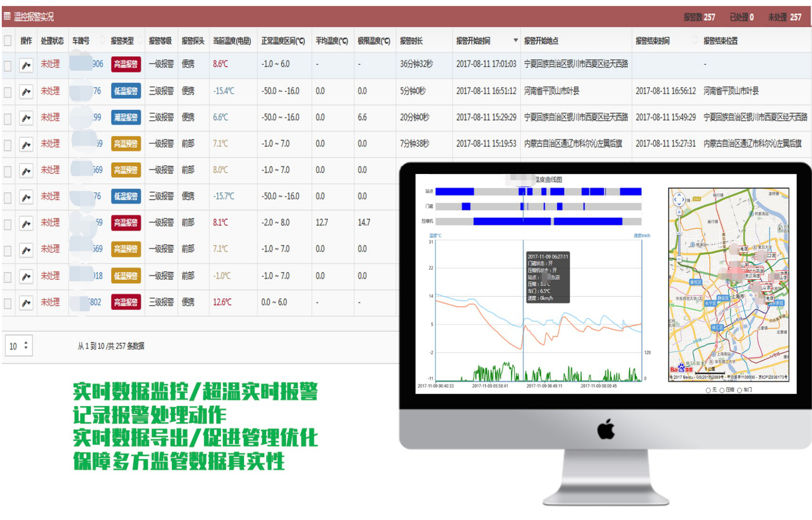Click the red 高温报警 badge in first row
This screenshot has height=520, width=812.
[126, 64]
